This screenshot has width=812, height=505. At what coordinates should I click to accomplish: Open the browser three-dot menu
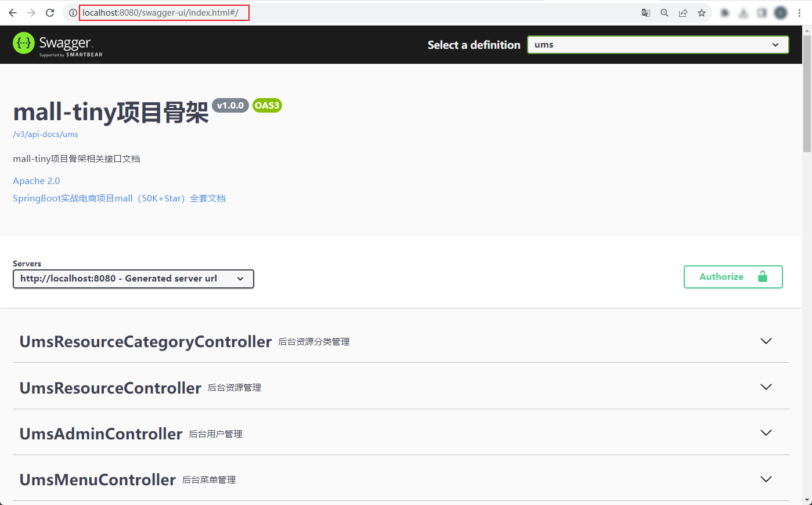799,13
